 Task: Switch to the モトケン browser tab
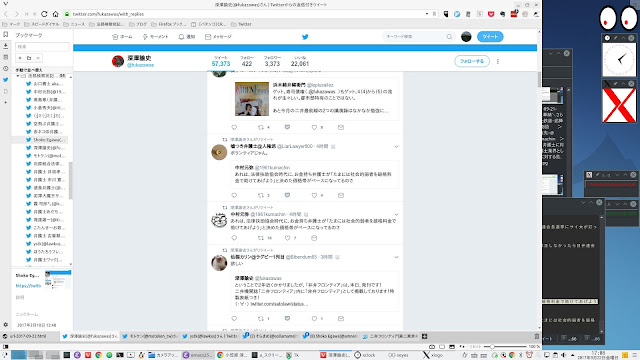pos(151,336)
